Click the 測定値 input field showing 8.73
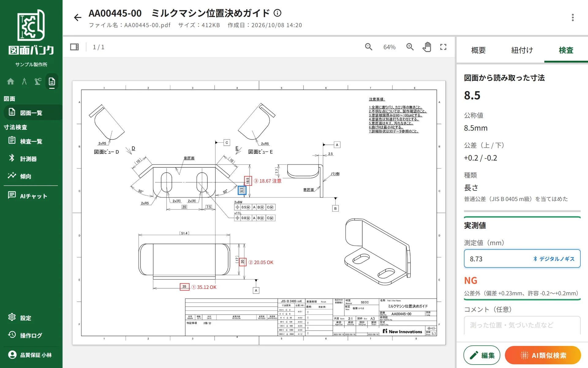Viewport: 588px width, 368px height. 522,259
